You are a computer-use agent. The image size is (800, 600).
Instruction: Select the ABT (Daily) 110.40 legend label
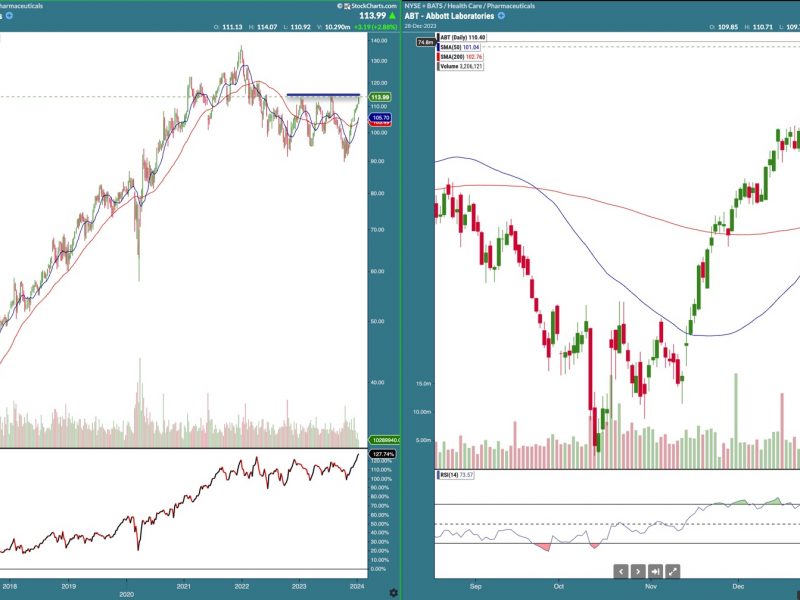pyautogui.click(x=462, y=37)
